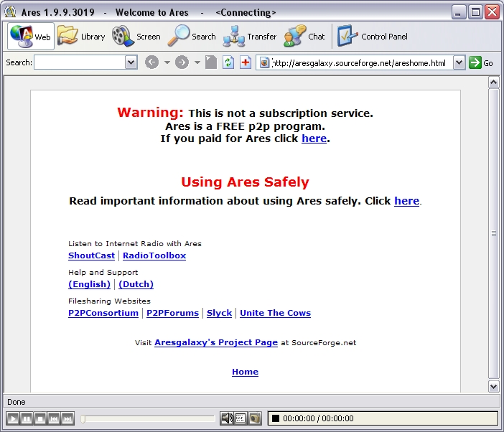Click the Play media button
Screen dimensions: 504x432
point(13,418)
